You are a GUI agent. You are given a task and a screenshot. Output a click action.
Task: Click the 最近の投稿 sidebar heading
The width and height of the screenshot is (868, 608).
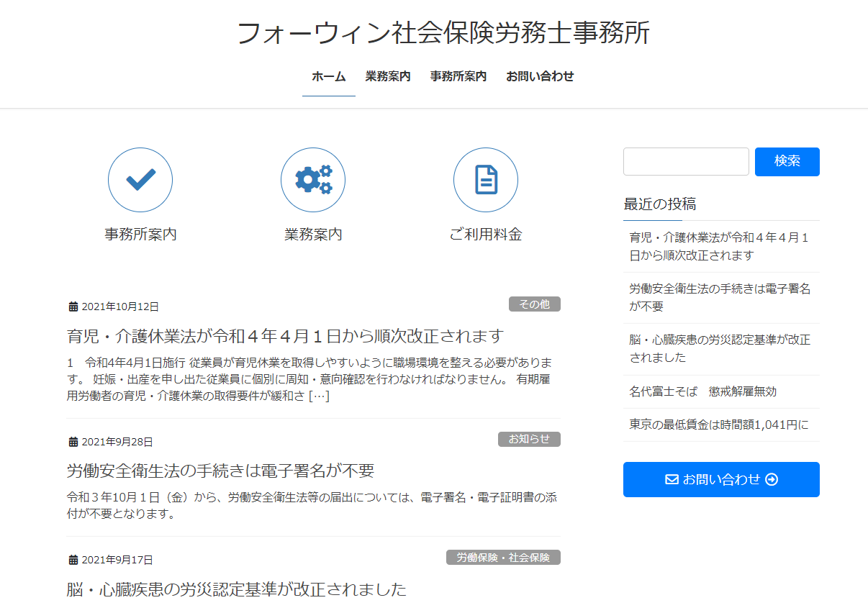coord(660,204)
